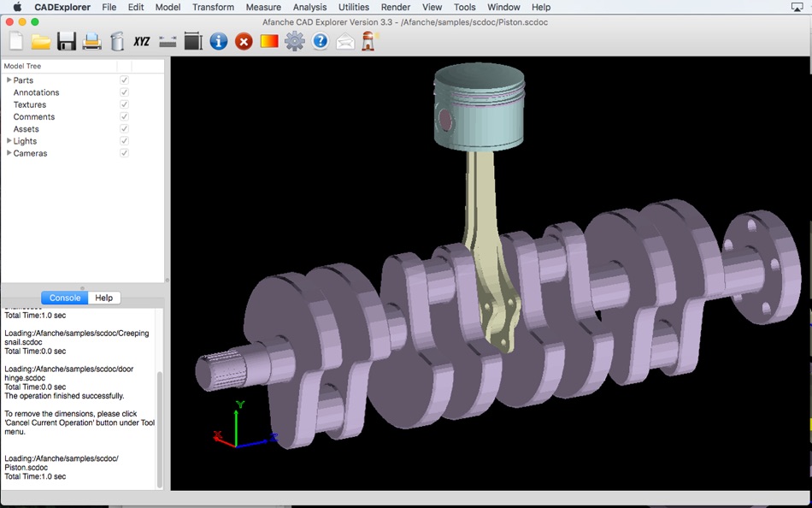This screenshot has height=508, width=812.
Task: Open the Model menu
Action: [x=168, y=7]
